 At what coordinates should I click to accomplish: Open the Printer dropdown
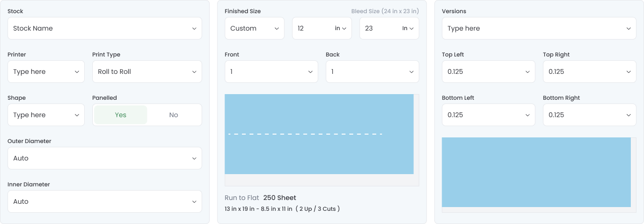tap(46, 72)
